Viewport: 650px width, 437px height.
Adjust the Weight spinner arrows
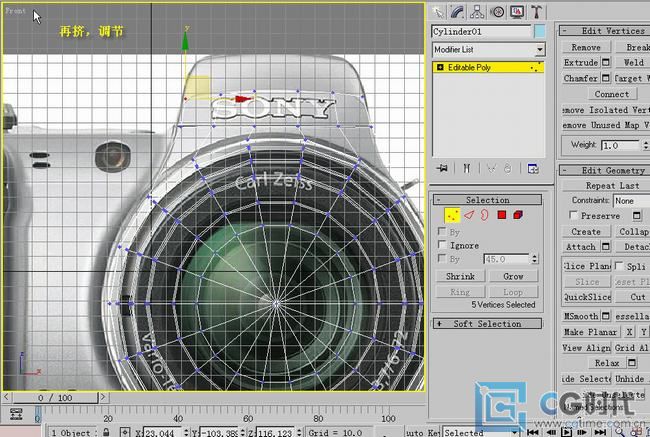(645, 146)
